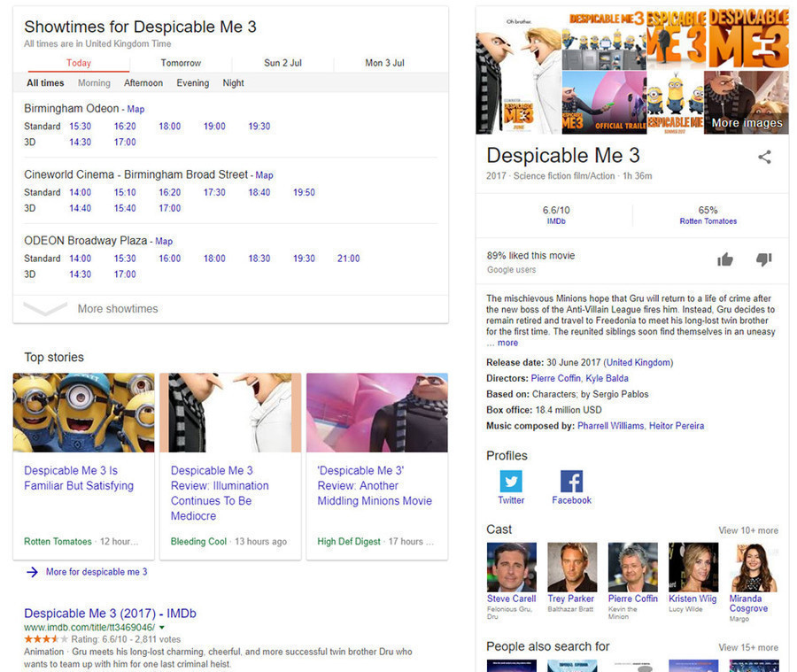Select 18:30 Standard at ODEON Broadway Plaza
The width and height of the screenshot is (797, 672).
259,259
